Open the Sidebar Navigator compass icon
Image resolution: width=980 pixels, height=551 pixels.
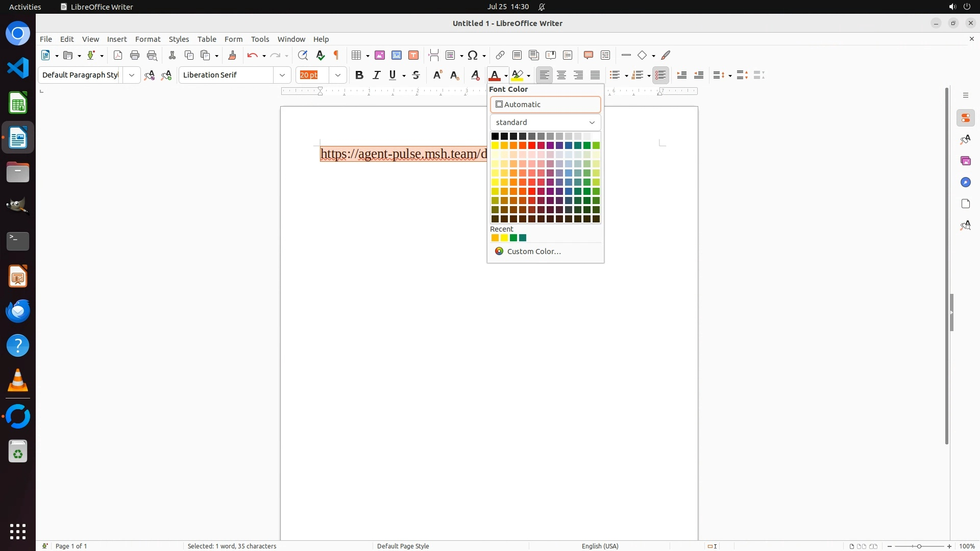965,182
